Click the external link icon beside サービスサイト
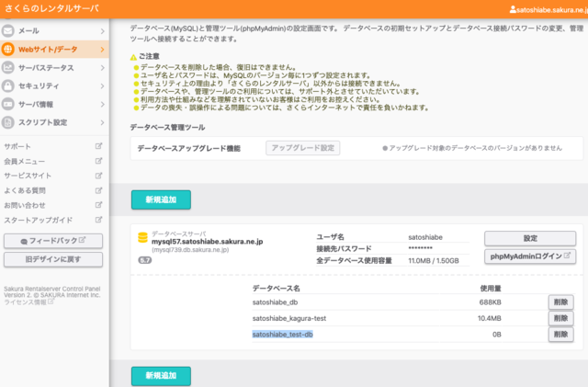 (x=98, y=176)
